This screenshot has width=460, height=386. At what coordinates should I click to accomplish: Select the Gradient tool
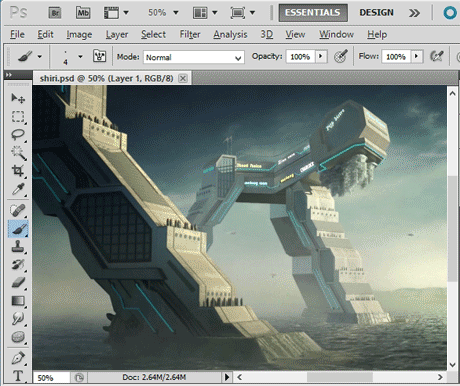click(18, 301)
